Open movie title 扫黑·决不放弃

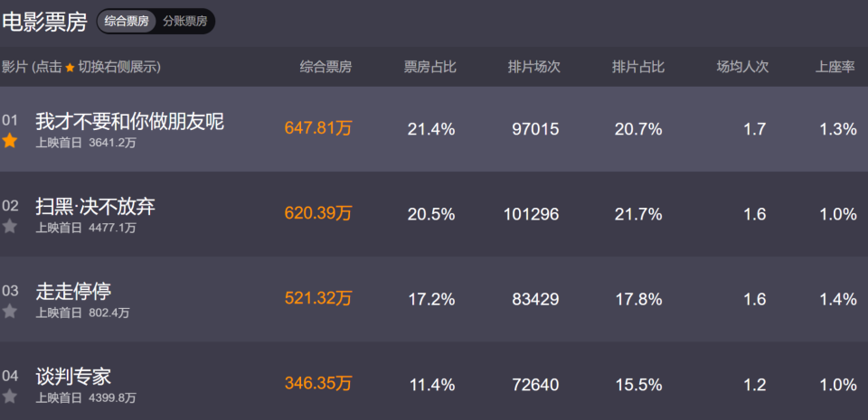coord(95,206)
